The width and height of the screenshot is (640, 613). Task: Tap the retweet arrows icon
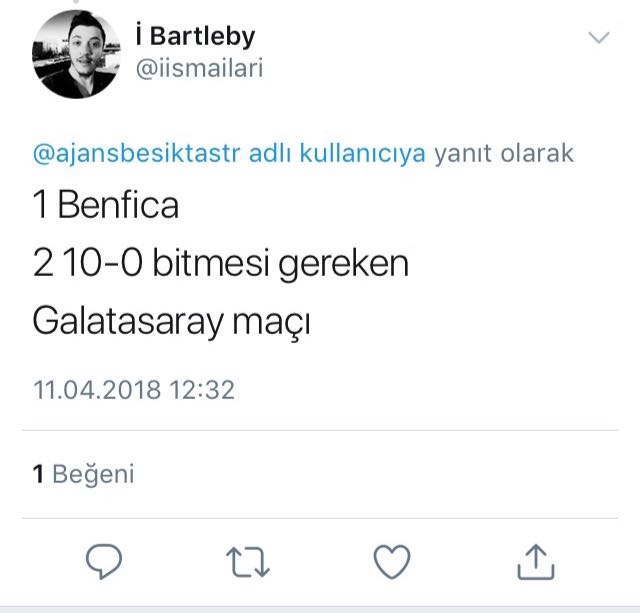(x=248, y=562)
